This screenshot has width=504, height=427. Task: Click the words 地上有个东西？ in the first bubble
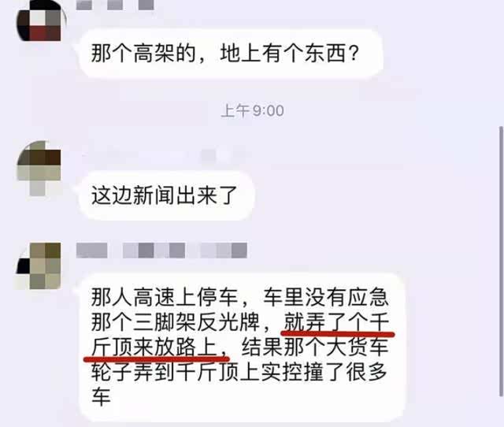289,53
